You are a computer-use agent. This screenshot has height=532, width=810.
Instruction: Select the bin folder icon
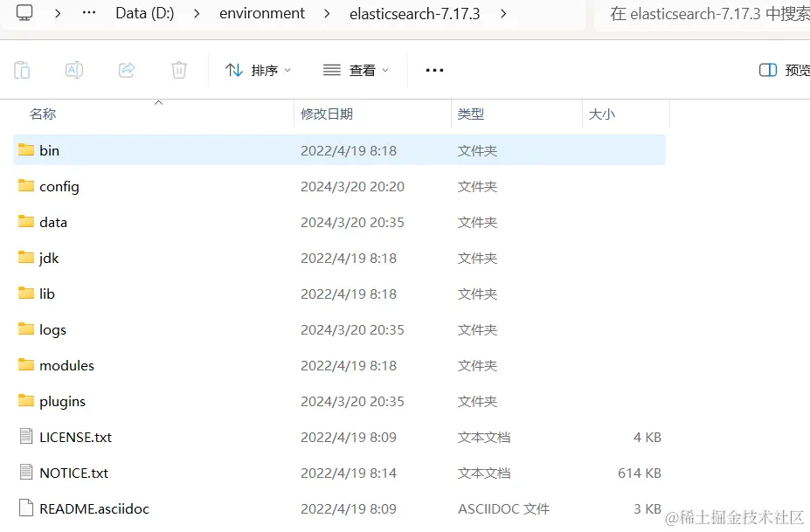point(26,149)
